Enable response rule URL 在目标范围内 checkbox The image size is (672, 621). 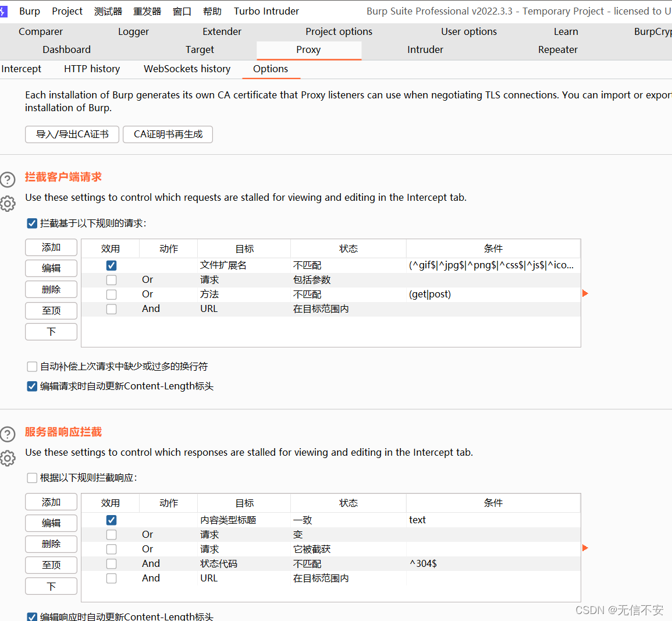[x=112, y=579]
